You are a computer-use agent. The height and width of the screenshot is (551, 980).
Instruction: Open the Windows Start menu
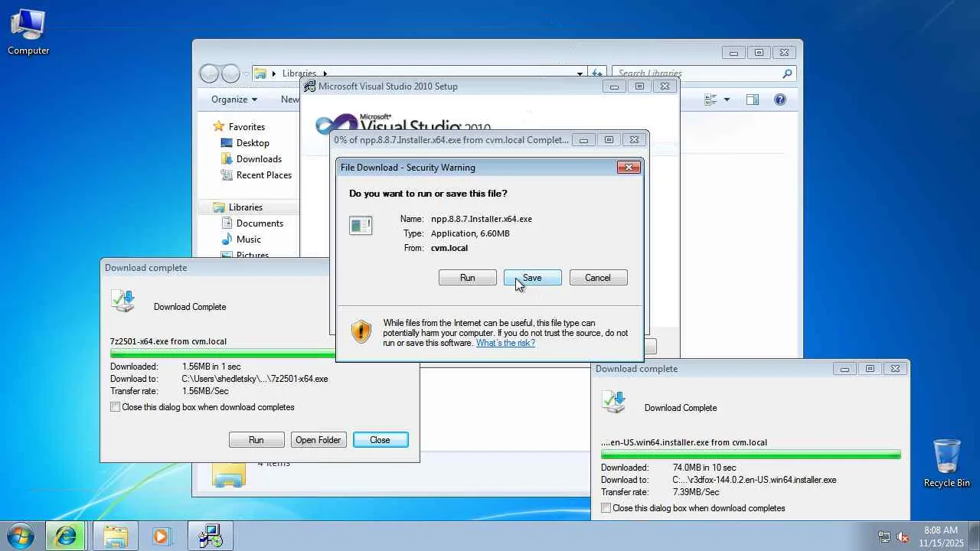coord(20,536)
